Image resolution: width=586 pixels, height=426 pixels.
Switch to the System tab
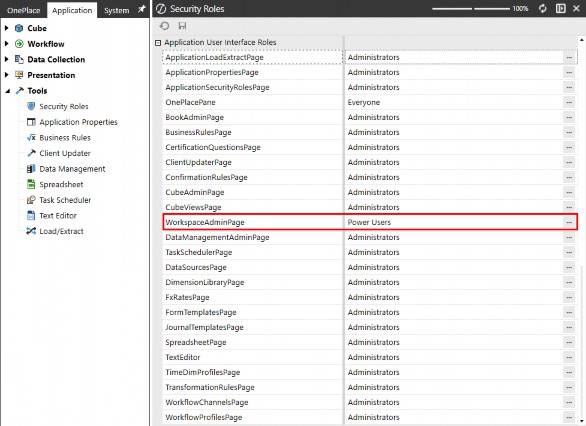tap(117, 10)
